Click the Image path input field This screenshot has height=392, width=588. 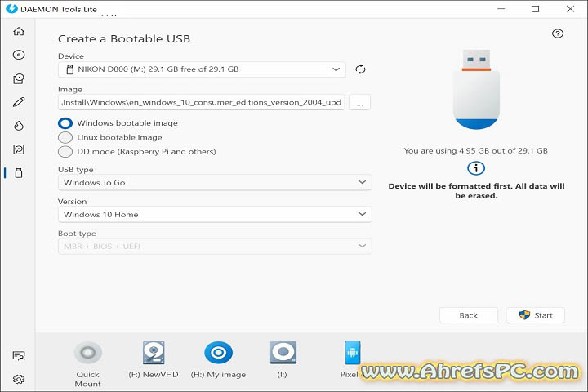pos(202,102)
